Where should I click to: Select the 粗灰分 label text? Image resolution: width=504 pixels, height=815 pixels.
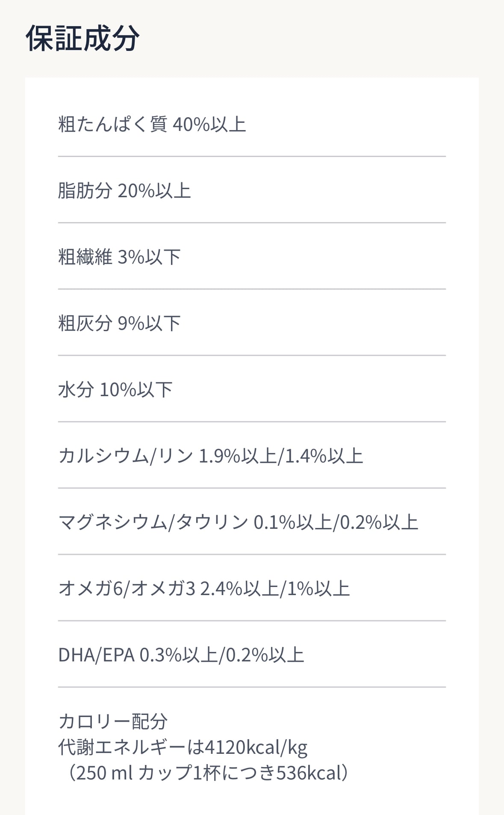click(85, 323)
